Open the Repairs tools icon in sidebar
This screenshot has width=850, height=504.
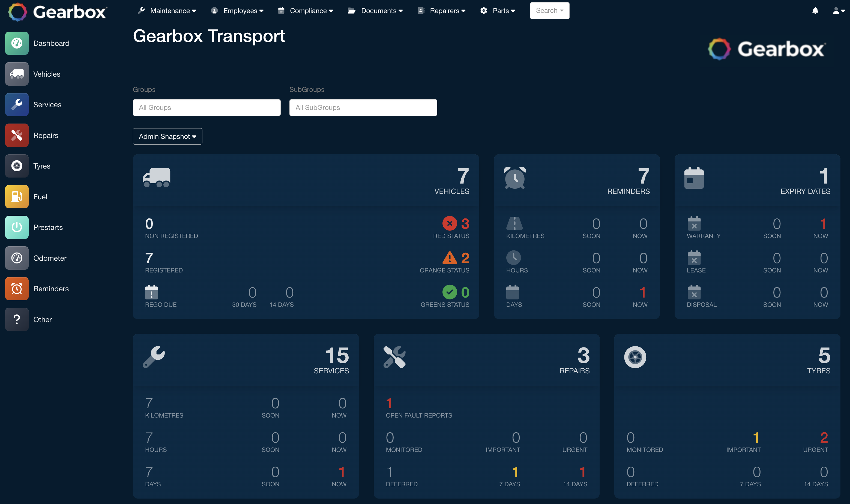17,135
